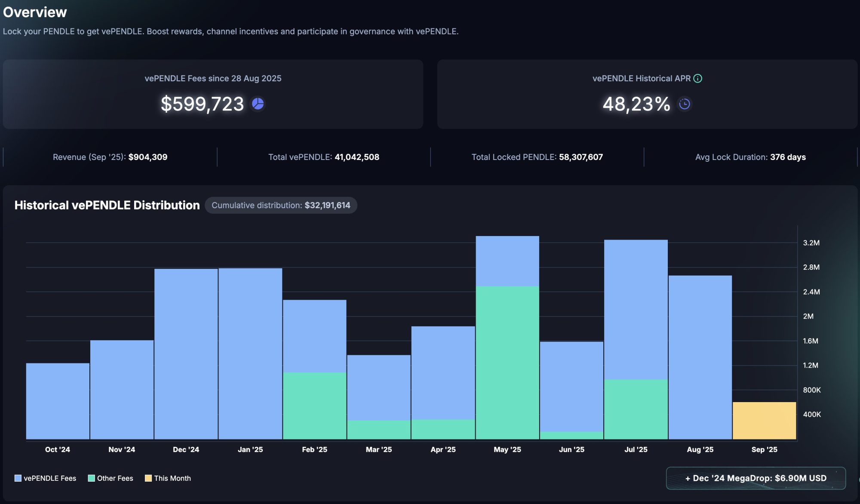Screen dimensions: 860x504
Task: Click the Avg Lock Duration stat
Action: (750, 157)
